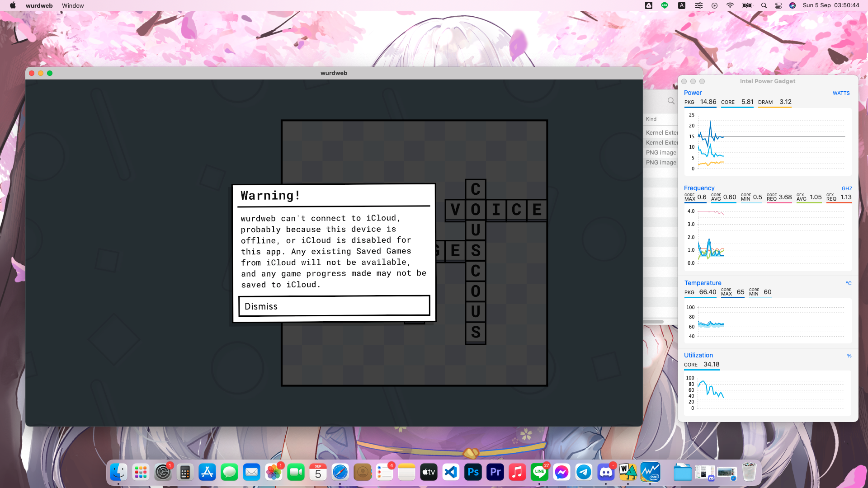Open the Apple menu
The image size is (868, 488).
(13, 5)
